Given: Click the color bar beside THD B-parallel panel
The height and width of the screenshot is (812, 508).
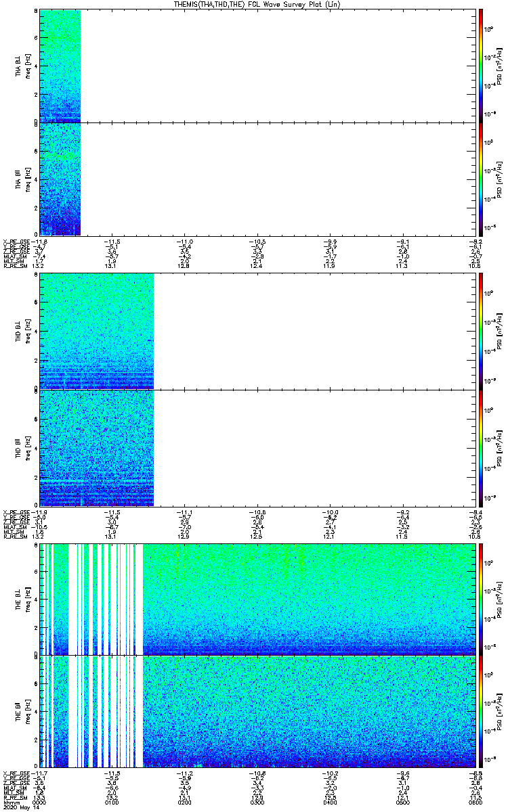Looking at the screenshot, I should tap(481, 448).
